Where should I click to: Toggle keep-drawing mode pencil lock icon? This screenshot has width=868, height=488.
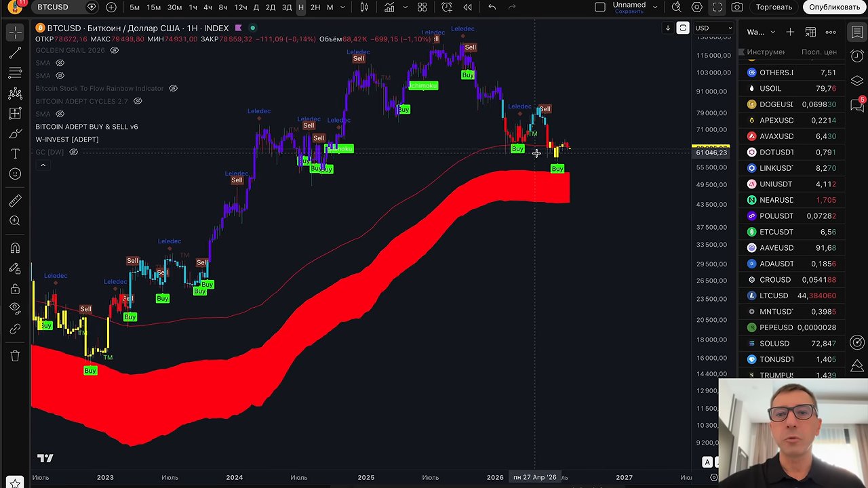point(15,268)
